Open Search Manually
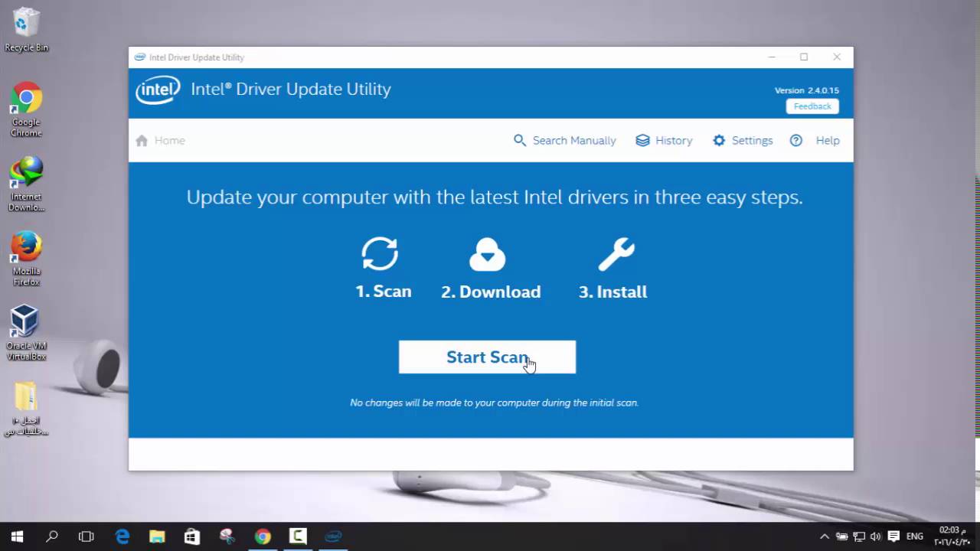The image size is (980, 551). coord(564,141)
